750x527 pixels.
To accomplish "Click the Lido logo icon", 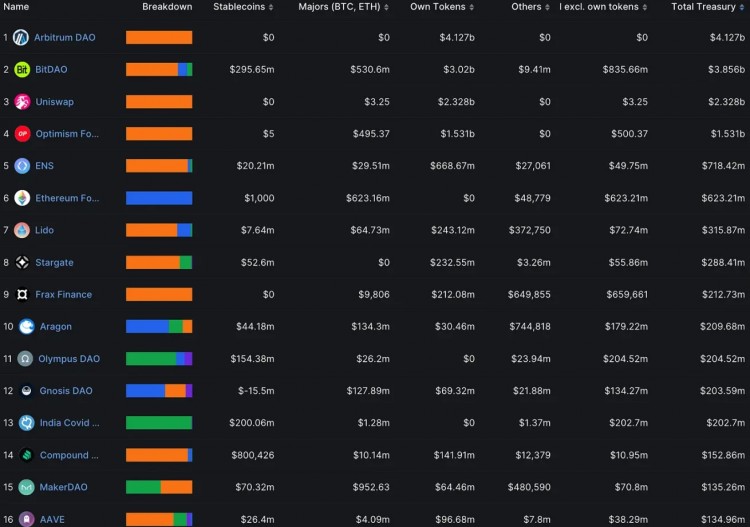I will [22, 230].
